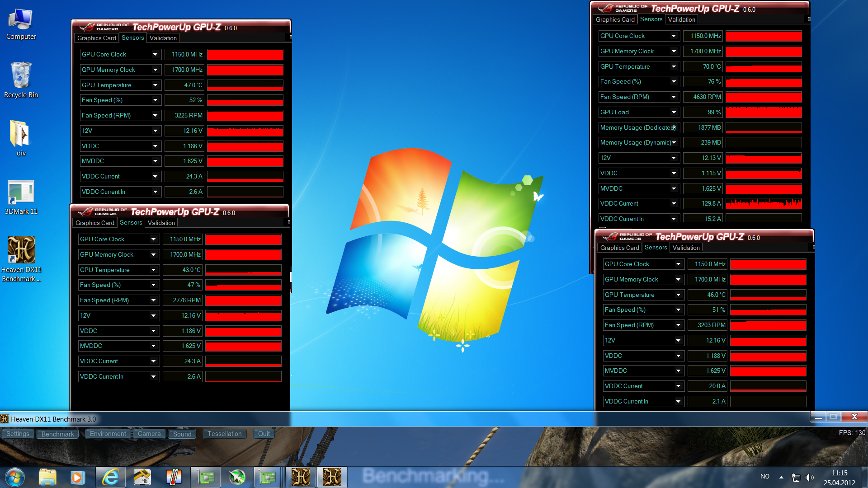Viewport: 868px width, 488px height.
Task: Open the taskbar clock showing 11:15
Action: 839,478
